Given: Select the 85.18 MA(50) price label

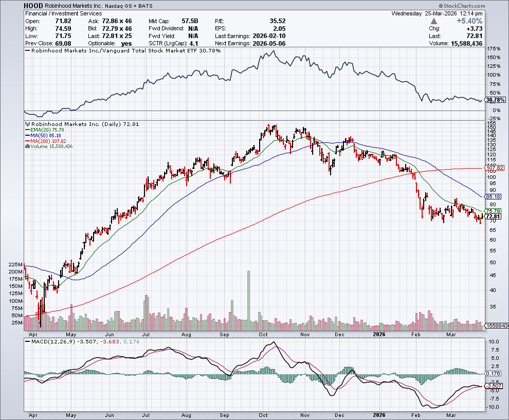Looking at the screenshot, I should coord(494,197).
